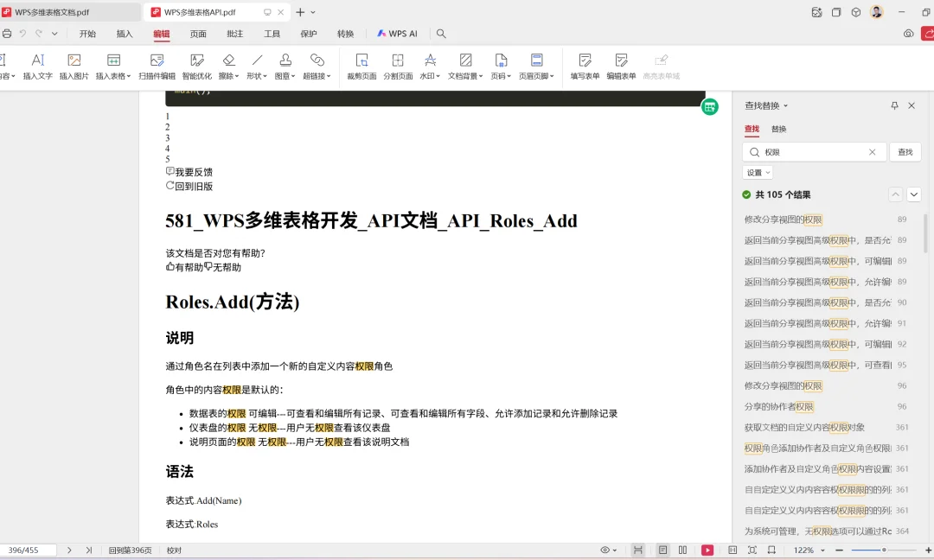
Task: Expand the 设置 options in find panel
Action: pos(758,173)
